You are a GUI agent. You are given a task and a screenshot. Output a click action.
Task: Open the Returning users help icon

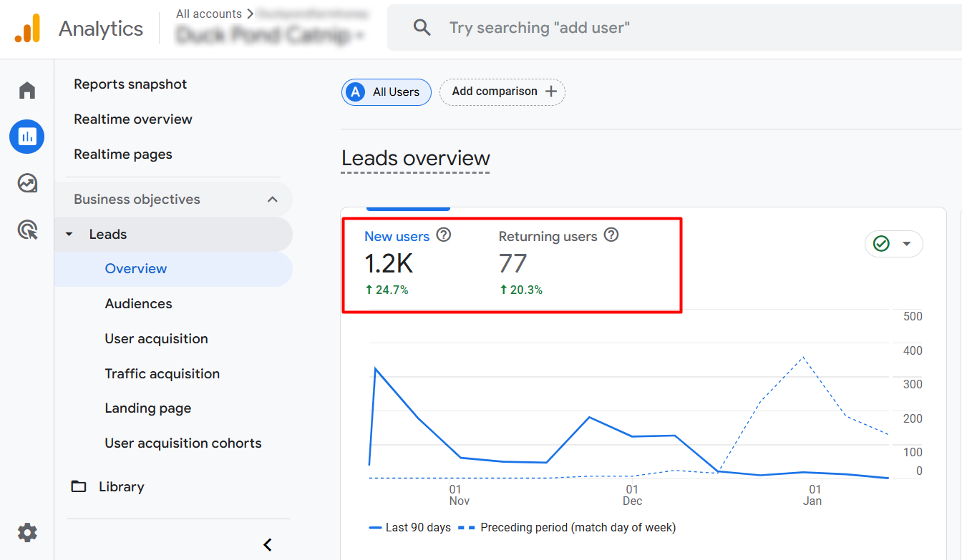click(x=611, y=235)
